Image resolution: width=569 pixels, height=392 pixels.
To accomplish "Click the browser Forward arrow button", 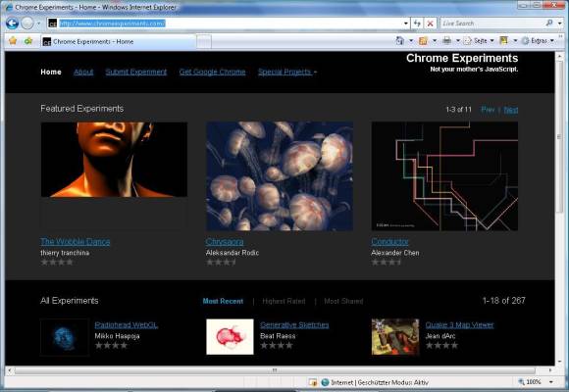I will point(27,24).
